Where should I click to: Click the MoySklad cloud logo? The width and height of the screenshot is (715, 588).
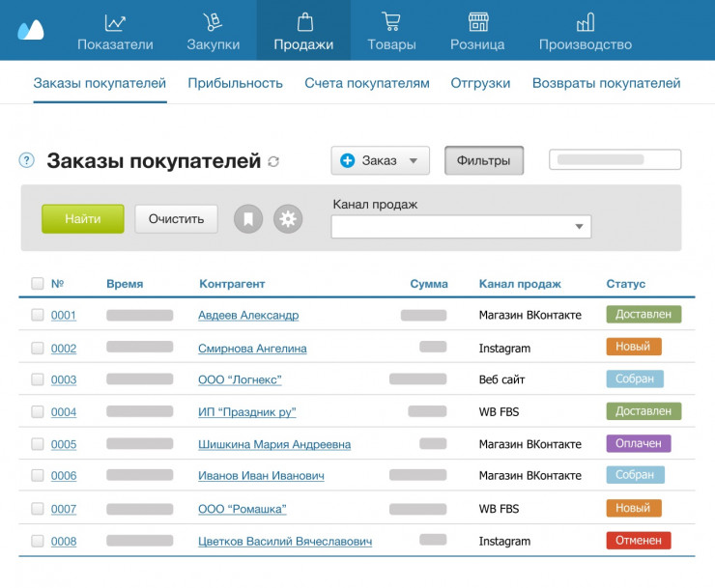31,30
